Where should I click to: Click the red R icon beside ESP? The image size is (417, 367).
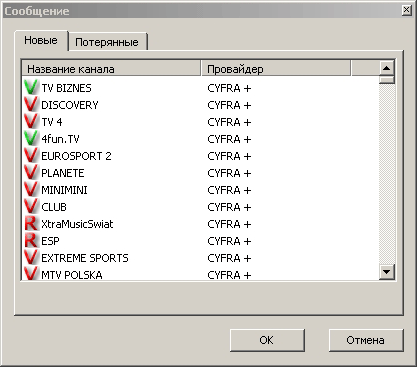pyautogui.click(x=31, y=241)
